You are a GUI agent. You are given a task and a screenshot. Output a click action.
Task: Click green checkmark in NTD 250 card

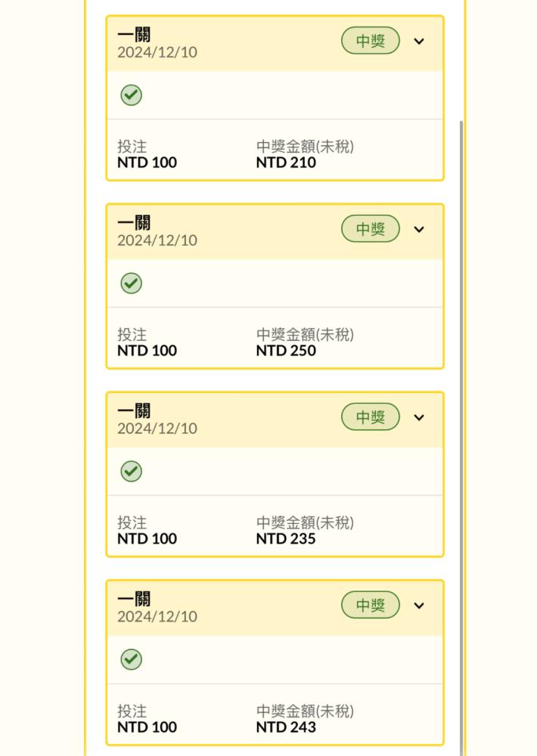[x=132, y=283]
